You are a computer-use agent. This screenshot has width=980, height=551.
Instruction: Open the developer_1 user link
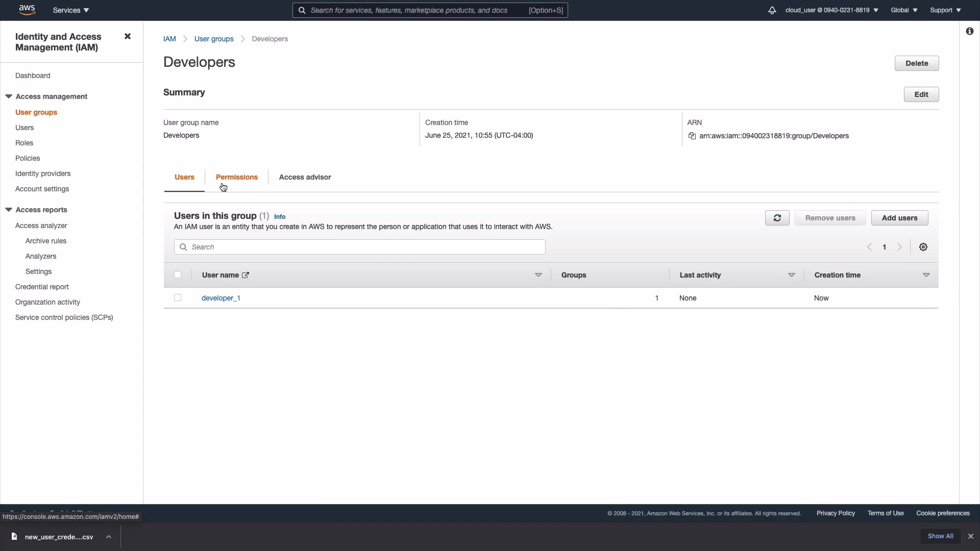(220, 298)
